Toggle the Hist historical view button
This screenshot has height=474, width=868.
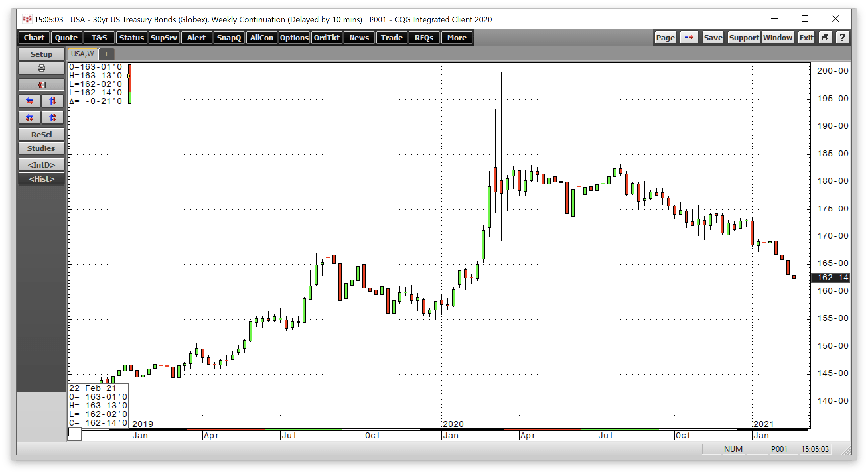click(x=41, y=179)
